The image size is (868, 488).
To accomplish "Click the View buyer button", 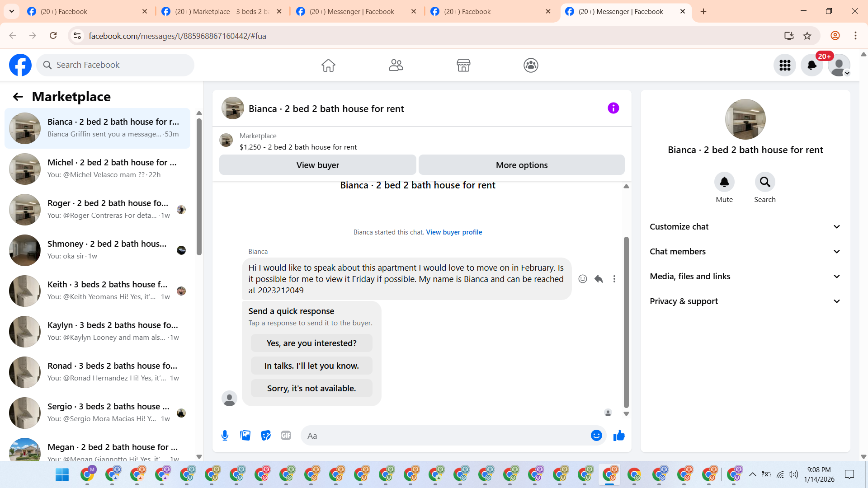I will pyautogui.click(x=317, y=165).
